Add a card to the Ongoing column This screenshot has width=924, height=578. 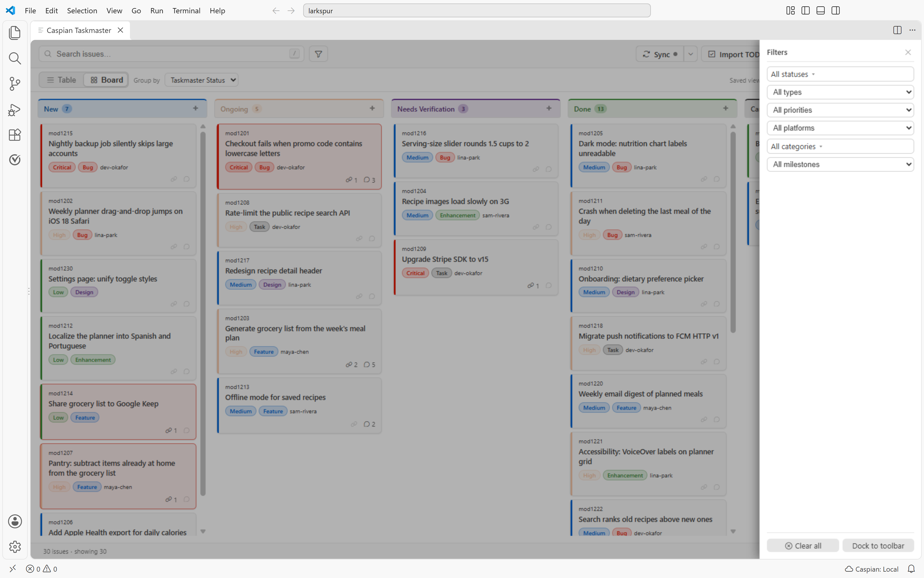[372, 109]
